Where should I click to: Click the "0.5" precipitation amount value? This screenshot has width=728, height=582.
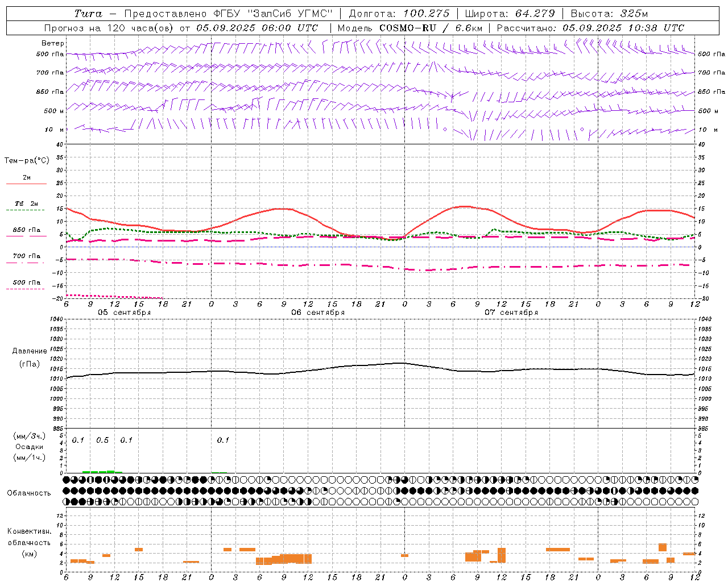102,440
